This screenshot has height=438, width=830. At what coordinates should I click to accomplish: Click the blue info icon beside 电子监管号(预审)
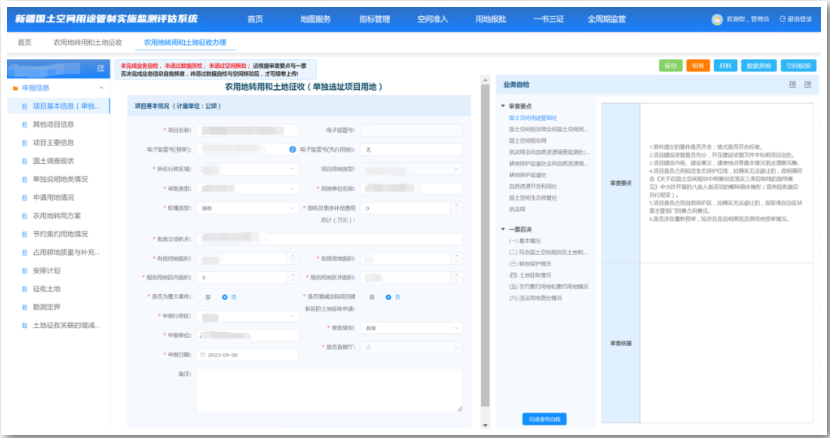292,149
